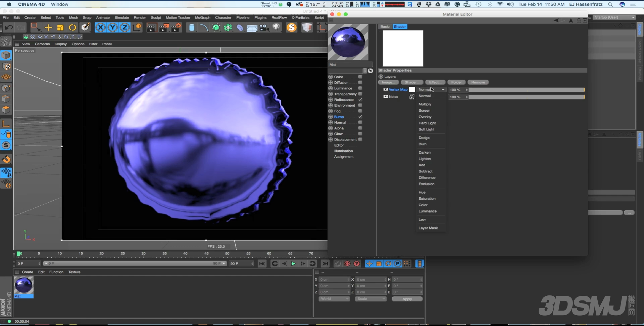644x326 pixels.
Task: Click the coordinate system cube icon
Action: 137,28
